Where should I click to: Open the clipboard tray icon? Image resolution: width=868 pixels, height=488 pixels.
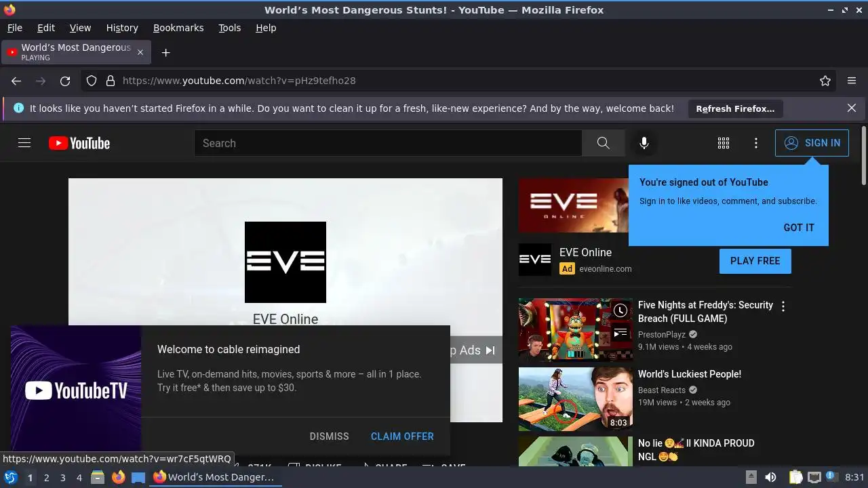[796, 478]
